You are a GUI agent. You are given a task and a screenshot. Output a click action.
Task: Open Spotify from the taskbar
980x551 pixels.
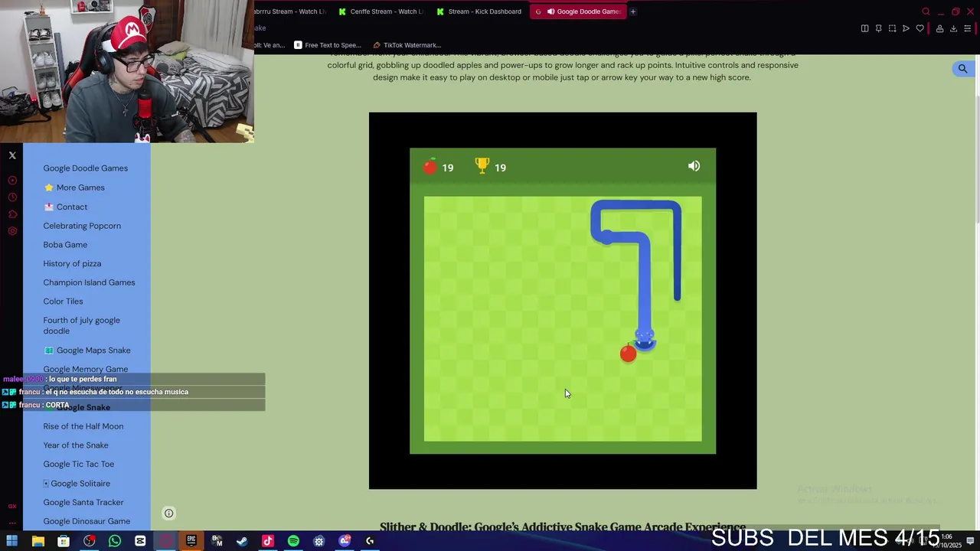(x=293, y=541)
